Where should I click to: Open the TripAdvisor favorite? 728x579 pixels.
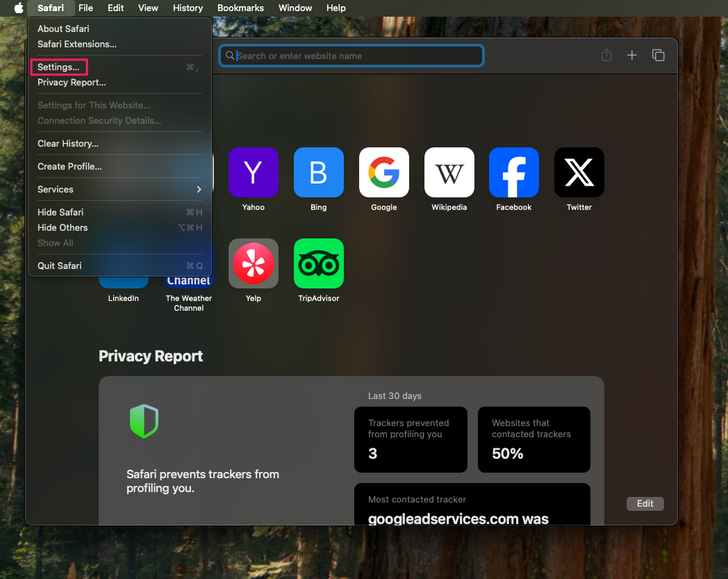click(x=318, y=263)
